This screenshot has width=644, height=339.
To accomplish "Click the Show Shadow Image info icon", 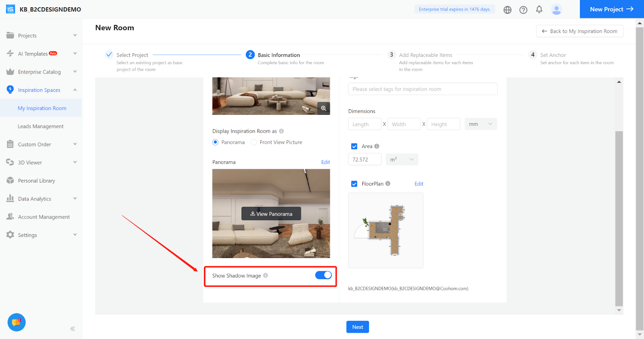I will point(266,276).
